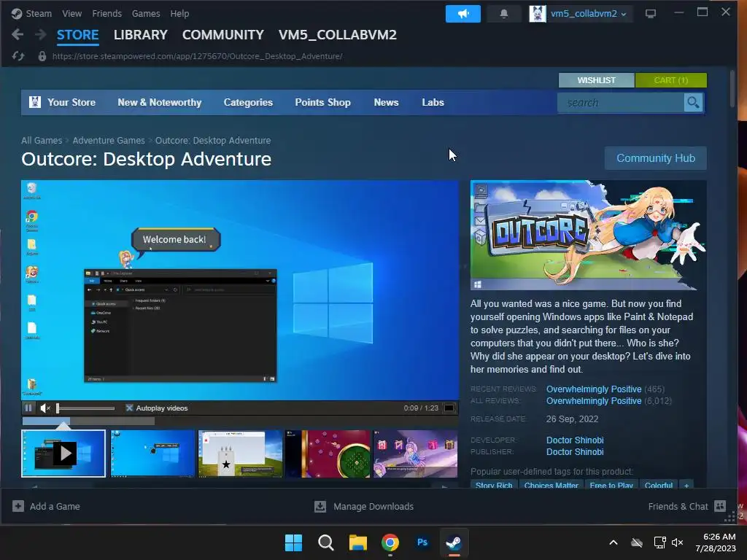Click the Your Store avatar icon
Image resolution: width=747 pixels, height=560 pixels.
coord(35,102)
